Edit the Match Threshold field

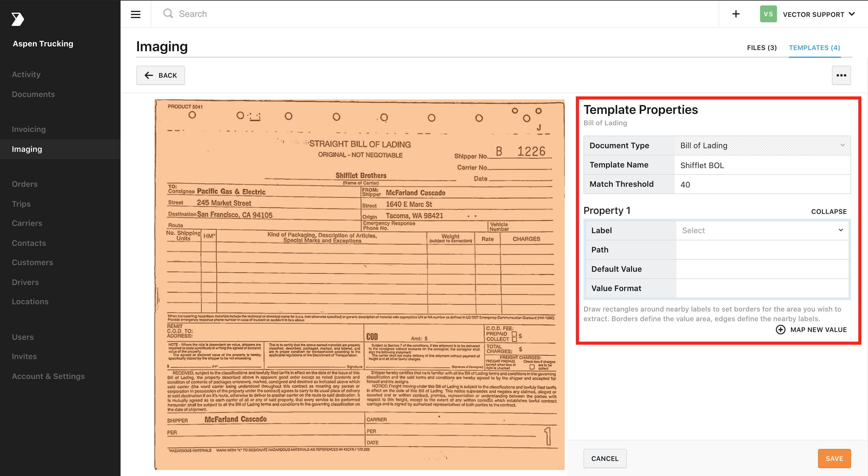click(762, 184)
